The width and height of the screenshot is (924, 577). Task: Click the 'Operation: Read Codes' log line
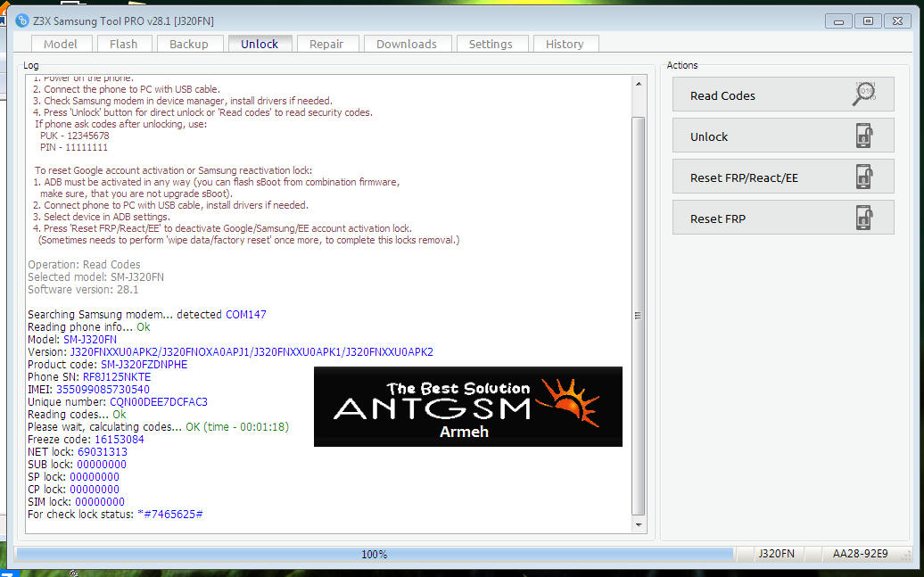point(84,265)
